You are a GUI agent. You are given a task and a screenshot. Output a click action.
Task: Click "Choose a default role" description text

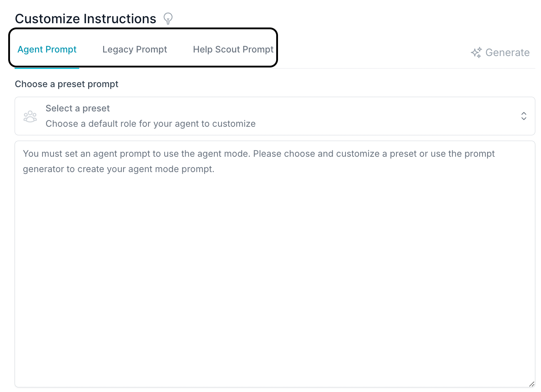pyautogui.click(x=150, y=124)
